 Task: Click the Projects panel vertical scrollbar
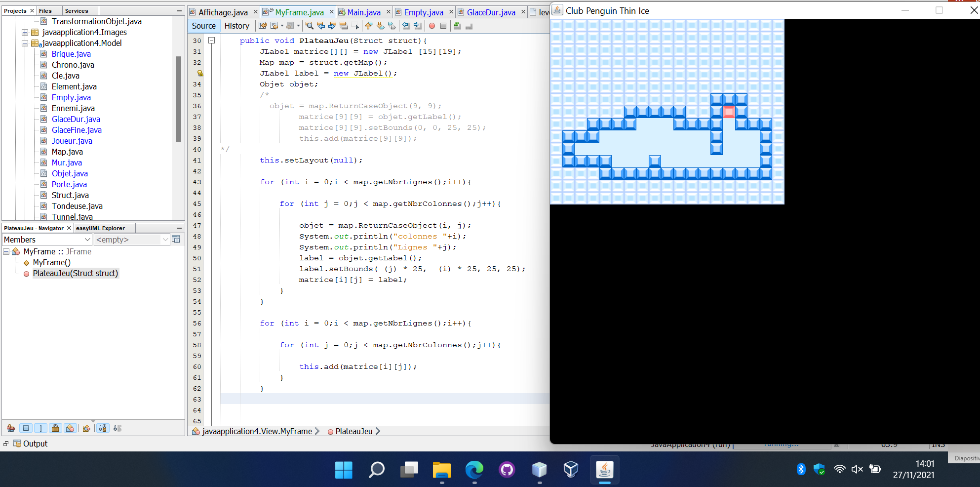[178, 99]
